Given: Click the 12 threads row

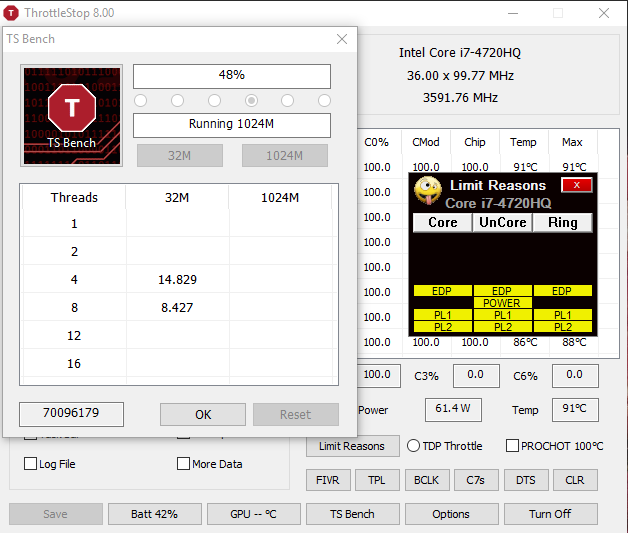Looking at the screenshot, I should [x=178, y=336].
